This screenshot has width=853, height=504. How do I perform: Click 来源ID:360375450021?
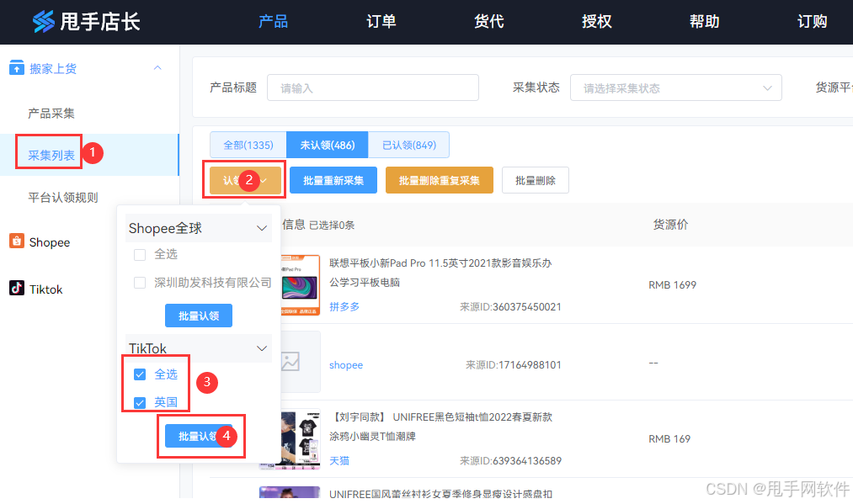click(510, 306)
